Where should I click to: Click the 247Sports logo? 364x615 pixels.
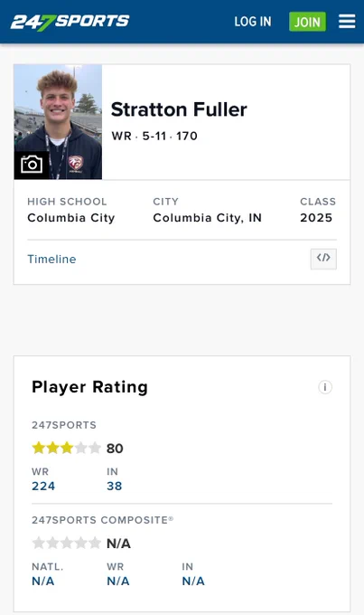70,22
